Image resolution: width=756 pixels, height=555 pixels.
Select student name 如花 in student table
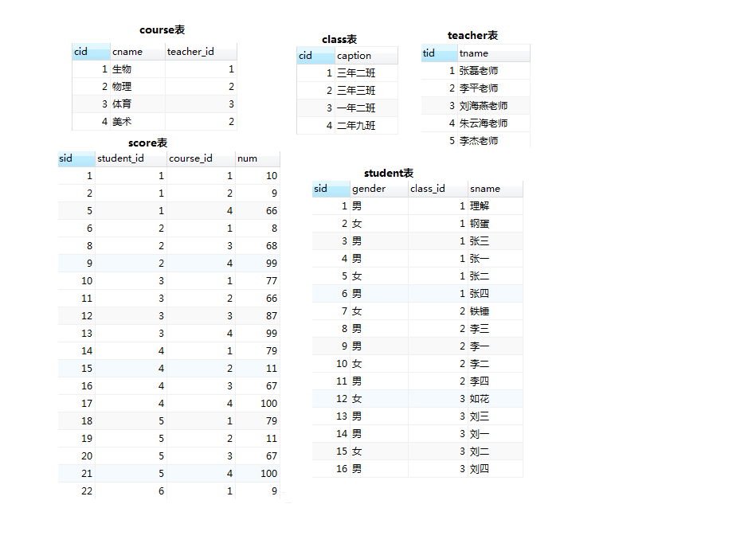[x=496, y=399]
